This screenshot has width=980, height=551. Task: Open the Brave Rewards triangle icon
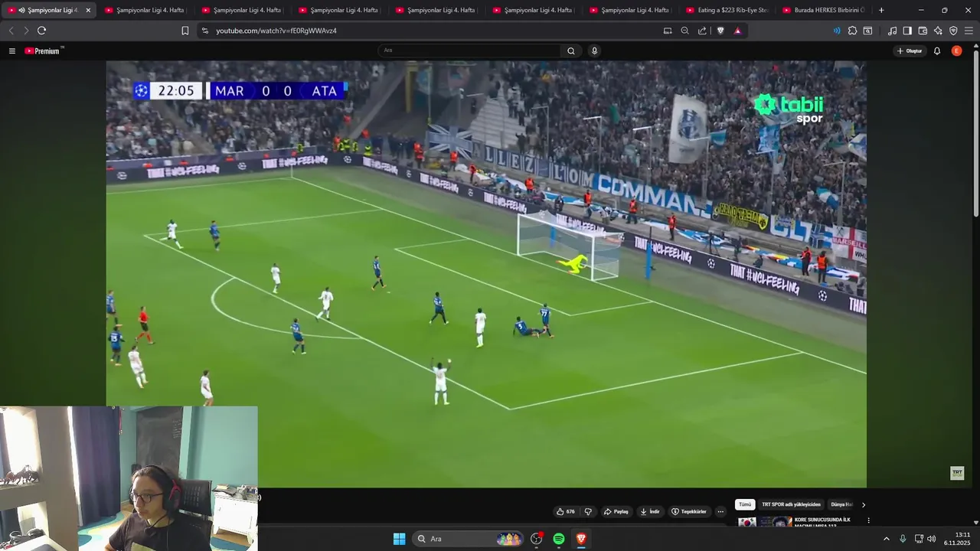737,31
